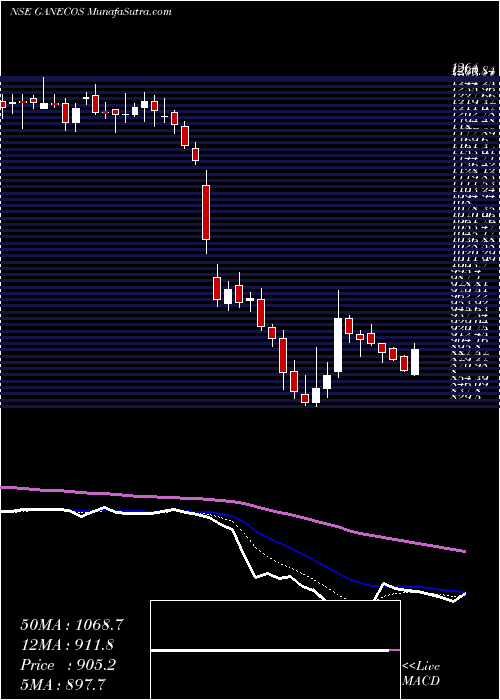This screenshot has width=500, height=700.
Task: Click the large white recovery candlestick
Action: [x=338, y=345]
